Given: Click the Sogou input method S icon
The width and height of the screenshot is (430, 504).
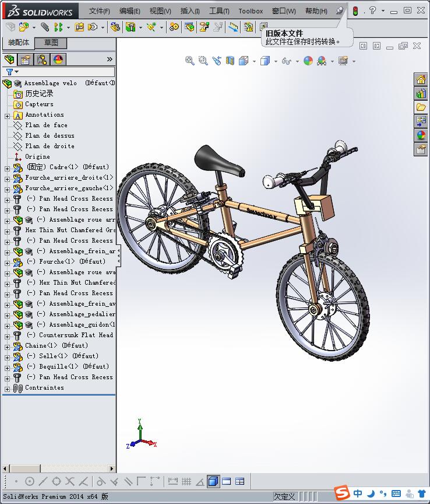Looking at the screenshot, I should point(341,493).
